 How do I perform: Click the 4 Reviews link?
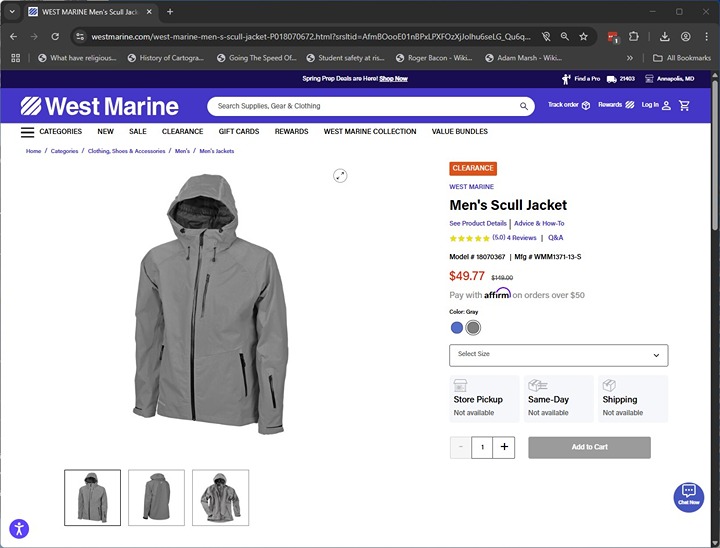click(x=522, y=238)
